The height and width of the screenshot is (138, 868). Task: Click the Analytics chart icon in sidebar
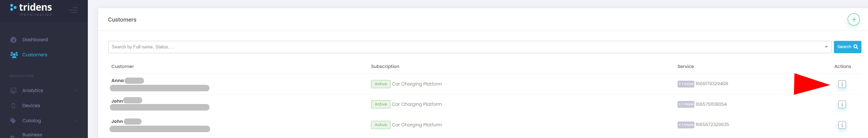[x=13, y=91]
